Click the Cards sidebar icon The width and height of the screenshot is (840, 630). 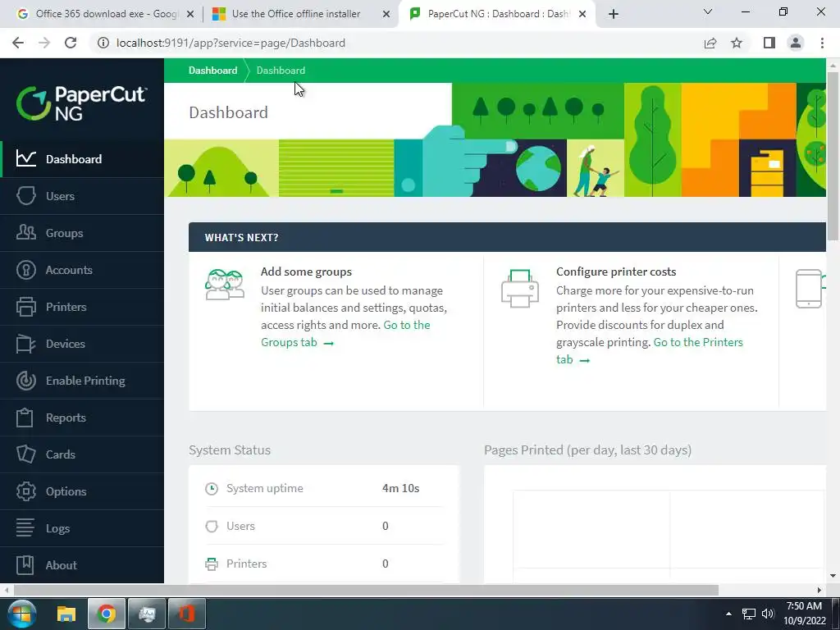[x=25, y=454]
